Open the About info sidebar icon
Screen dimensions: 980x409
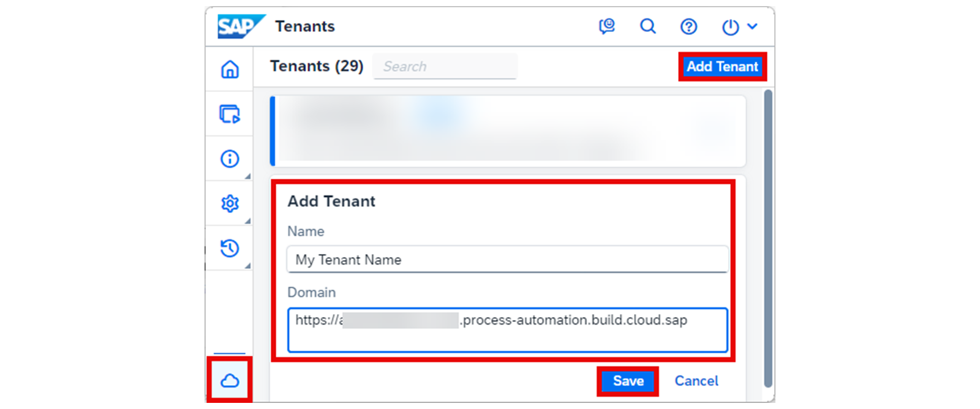pos(230,159)
